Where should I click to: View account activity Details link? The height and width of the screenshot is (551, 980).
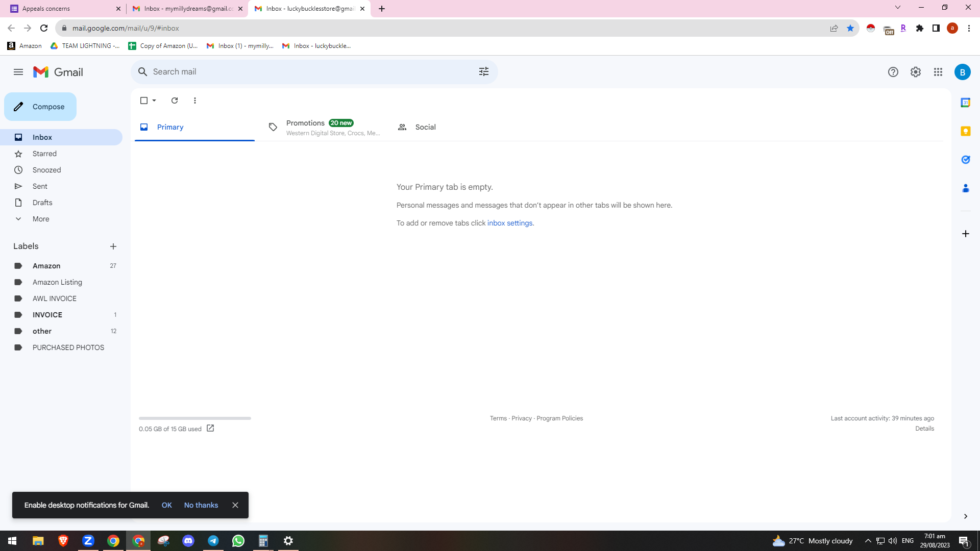coord(924,429)
